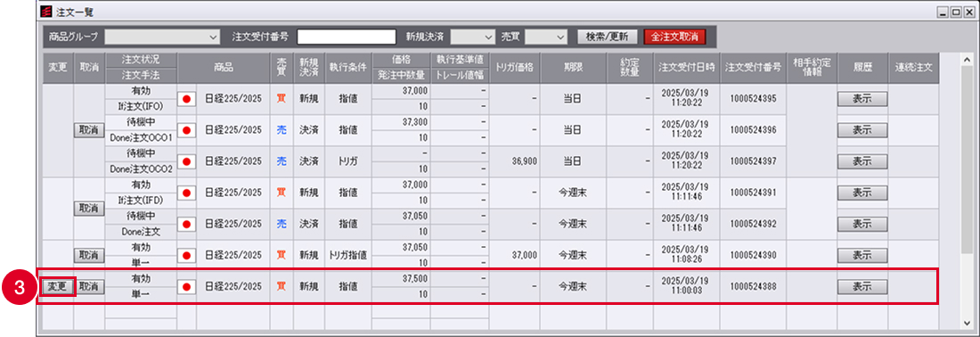Click Japan flag icon in order 1000524397 row
980x337 pixels.
coord(187,161)
